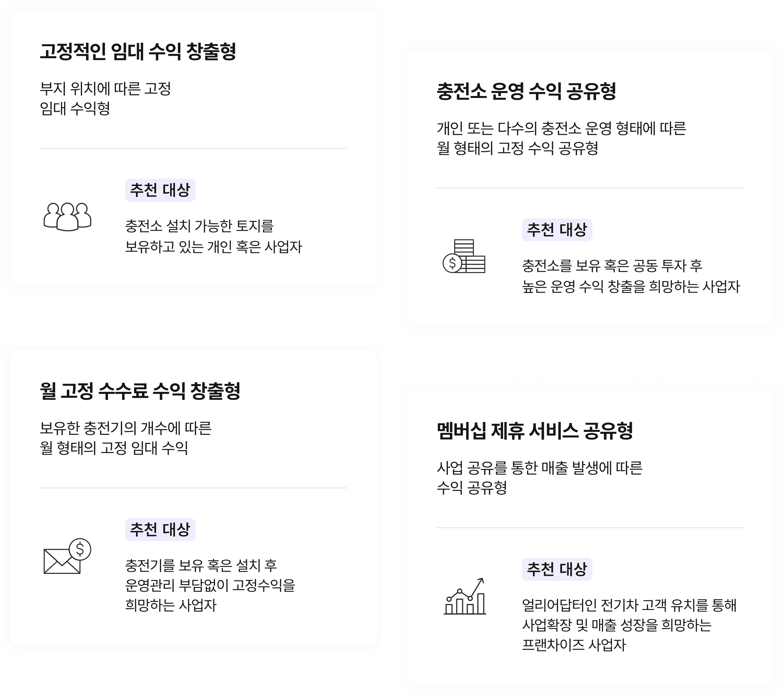Click the envelope with dollar icon
Screen dimensions: 784x695
67,556
